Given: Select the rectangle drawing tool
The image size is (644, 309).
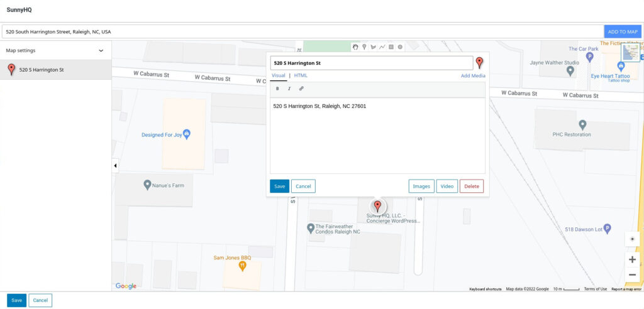Looking at the screenshot, I should [x=391, y=46].
